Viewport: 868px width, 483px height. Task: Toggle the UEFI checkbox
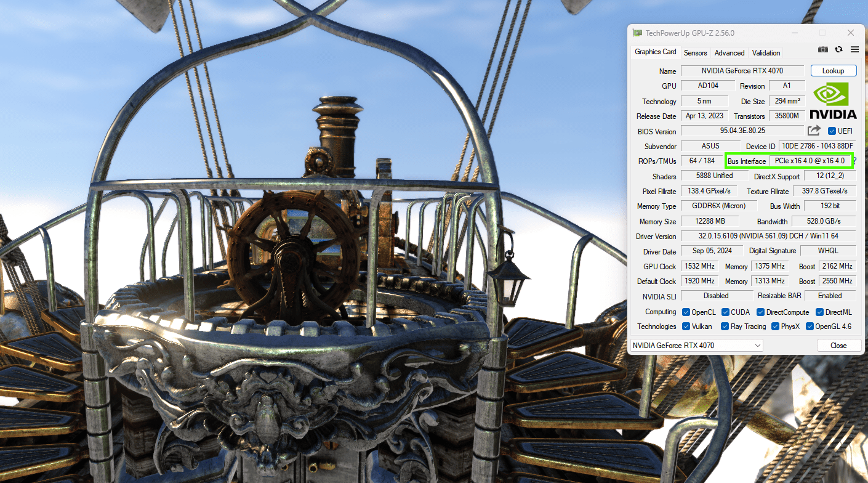click(x=832, y=131)
